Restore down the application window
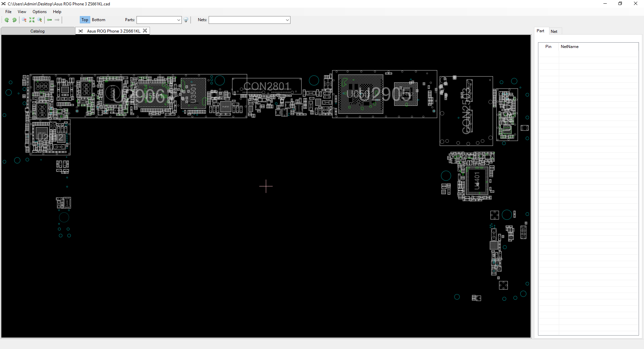 click(620, 4)
